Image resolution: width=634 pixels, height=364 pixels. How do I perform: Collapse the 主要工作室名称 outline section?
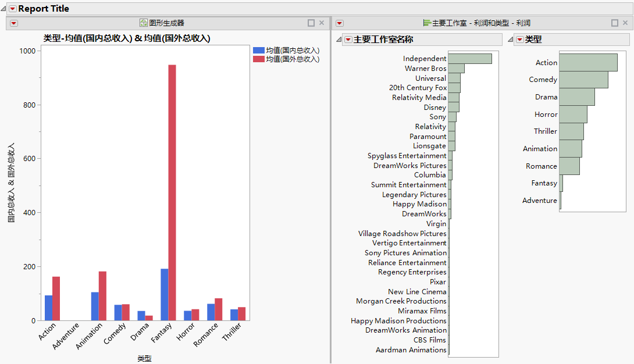pyautogui.click(x=339, y=40)
